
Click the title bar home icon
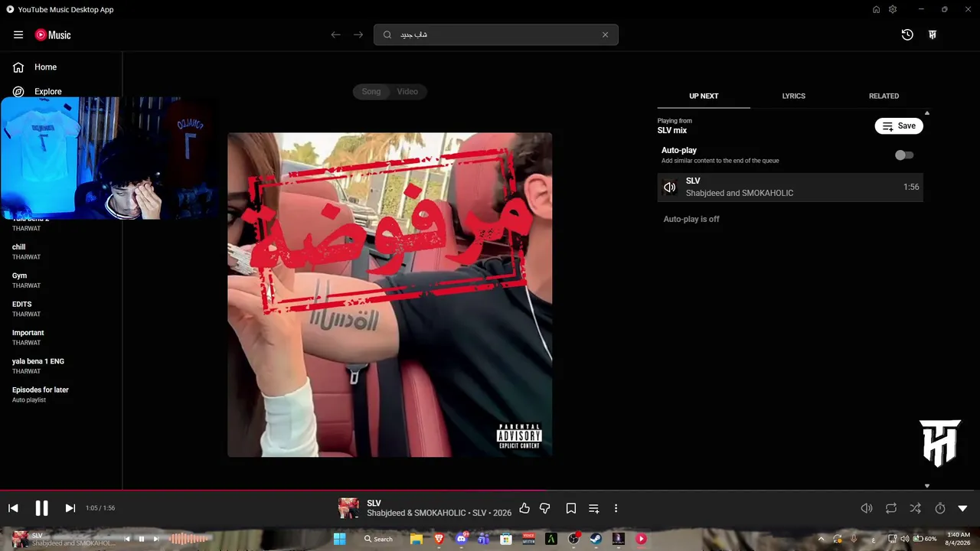(x=876, y=9)
